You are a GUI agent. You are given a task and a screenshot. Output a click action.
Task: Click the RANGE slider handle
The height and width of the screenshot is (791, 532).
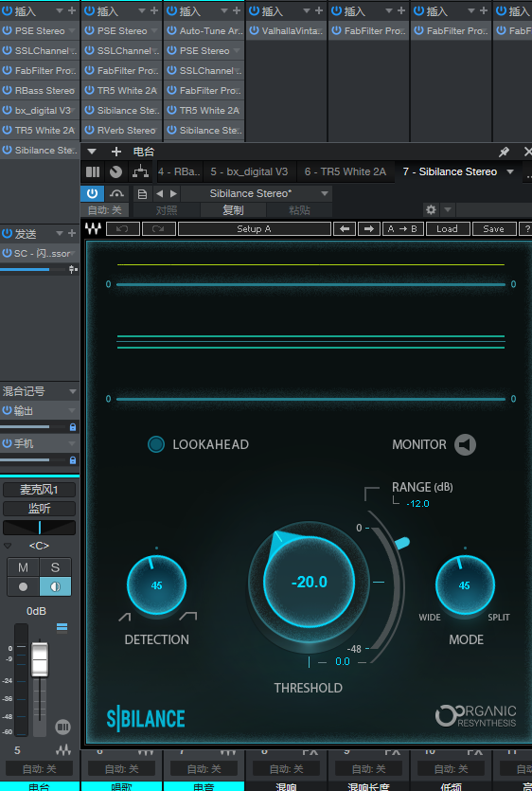pyautogui.click(x=402, y=544)
